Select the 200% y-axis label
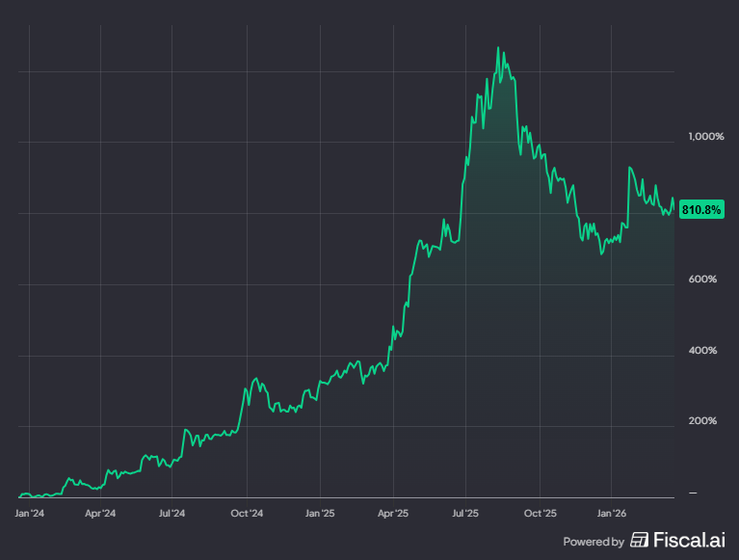Viewport: 739px width, 560px height. [x=702, y=421]
